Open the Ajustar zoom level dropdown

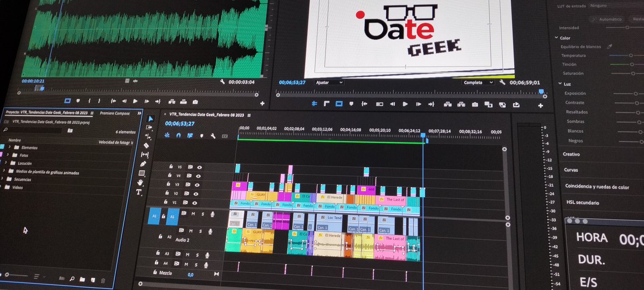pyautogui.click(x=330, y=83)
